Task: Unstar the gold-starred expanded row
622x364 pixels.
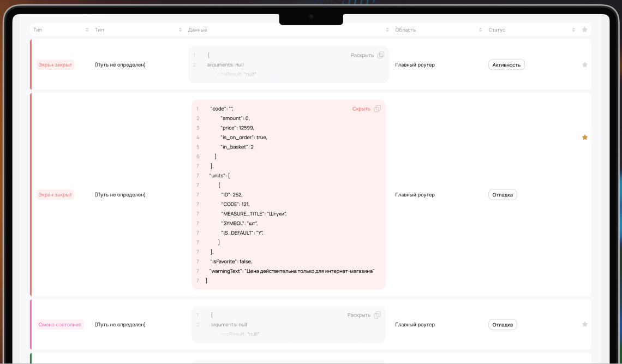Action: (584, 138)
